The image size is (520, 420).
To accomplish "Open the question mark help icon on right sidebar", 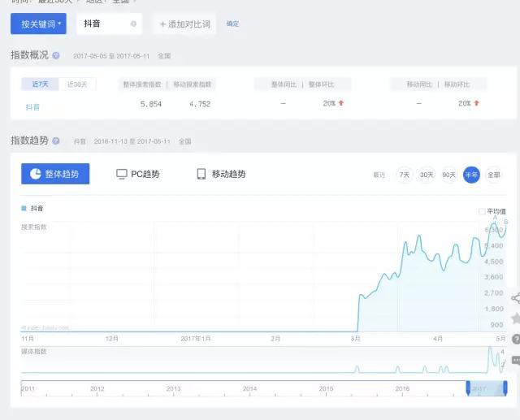I will [x=515, y=339].
